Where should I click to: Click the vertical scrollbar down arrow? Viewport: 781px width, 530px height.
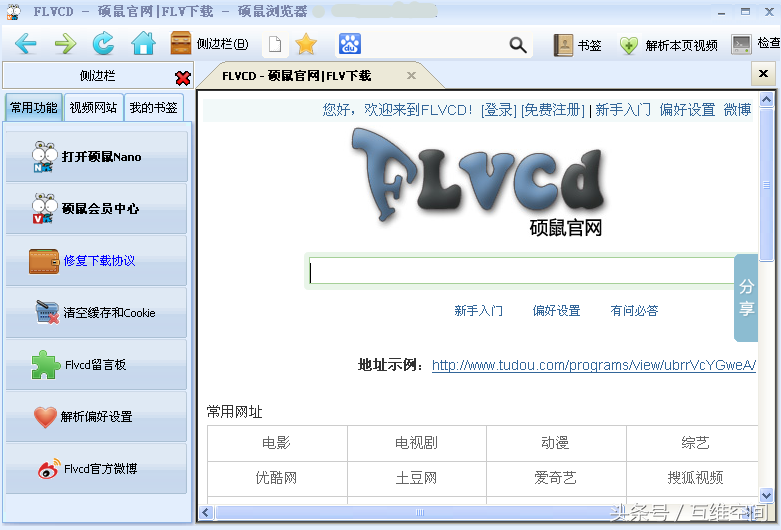coord(766,495)
